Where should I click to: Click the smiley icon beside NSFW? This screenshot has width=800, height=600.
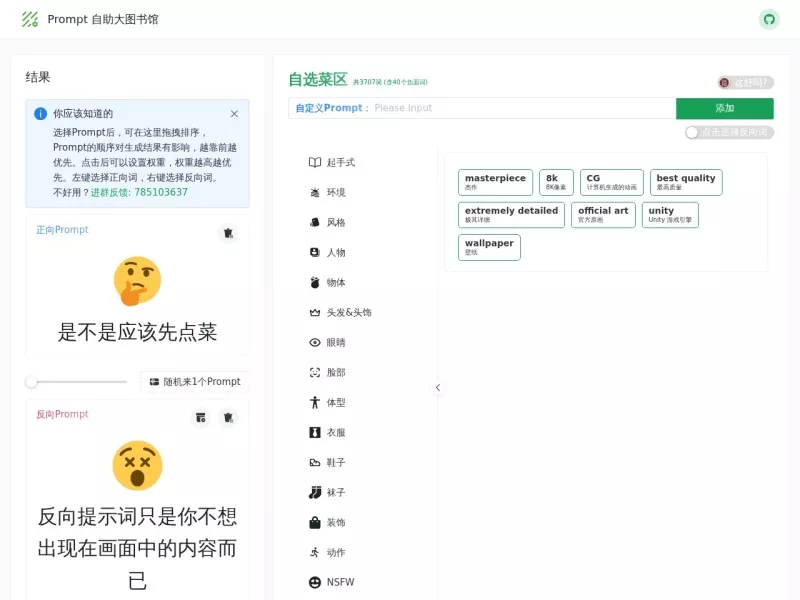[315, 582]
